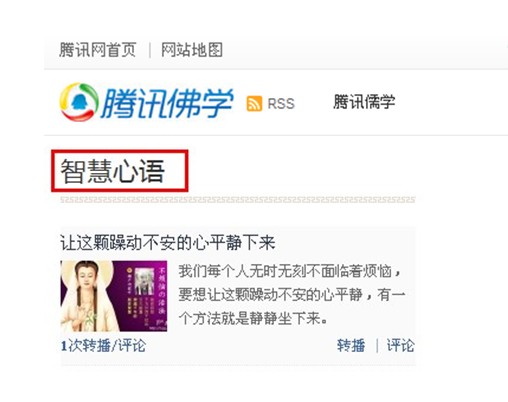508x402 pixels.
Task: Switch to the 腾讯儒学 channel
Action: tap(364, 102)
